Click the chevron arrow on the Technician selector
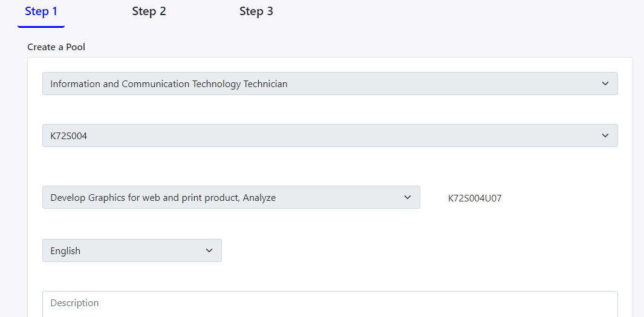This screenshot has height=317, width=644. point(605,84)
